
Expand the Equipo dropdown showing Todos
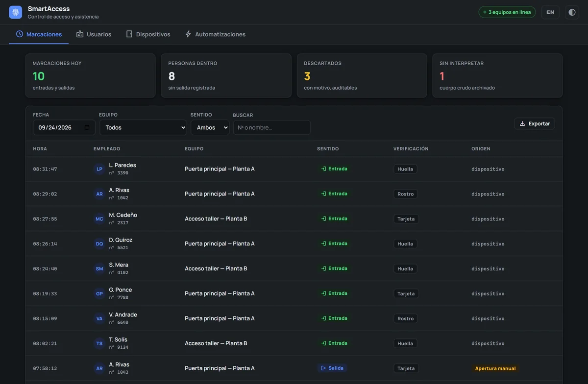click(x=143, y=127)
